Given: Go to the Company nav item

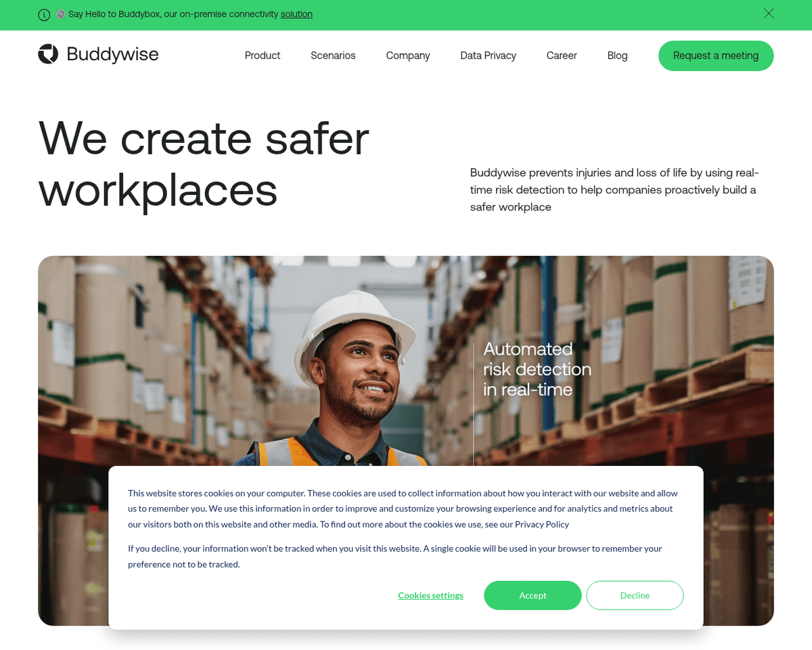Looking at the screenshot, I should [x=408, y=56].
